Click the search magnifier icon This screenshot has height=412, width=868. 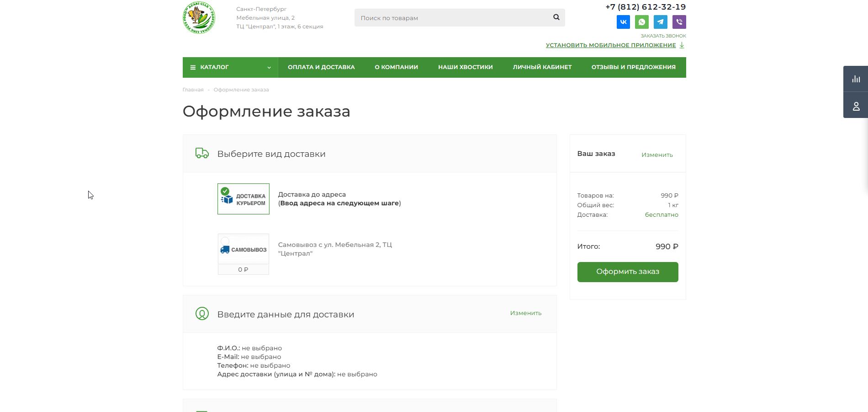556,17
